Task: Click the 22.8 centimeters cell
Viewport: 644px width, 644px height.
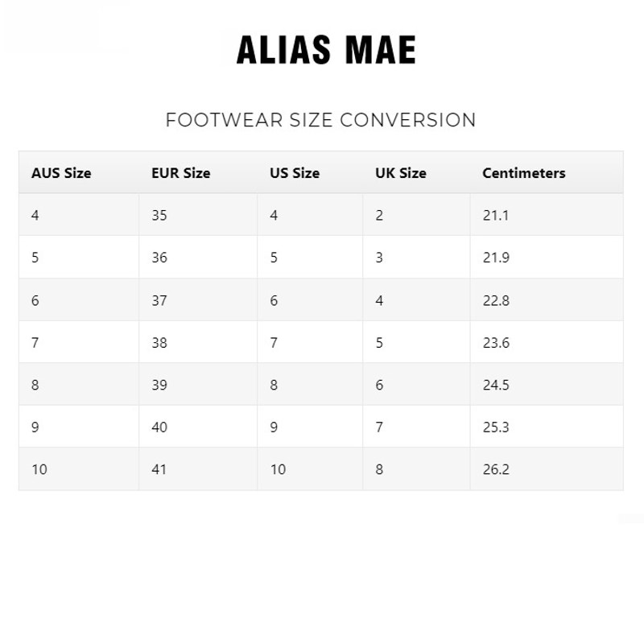Action: (x=547, y=299)
